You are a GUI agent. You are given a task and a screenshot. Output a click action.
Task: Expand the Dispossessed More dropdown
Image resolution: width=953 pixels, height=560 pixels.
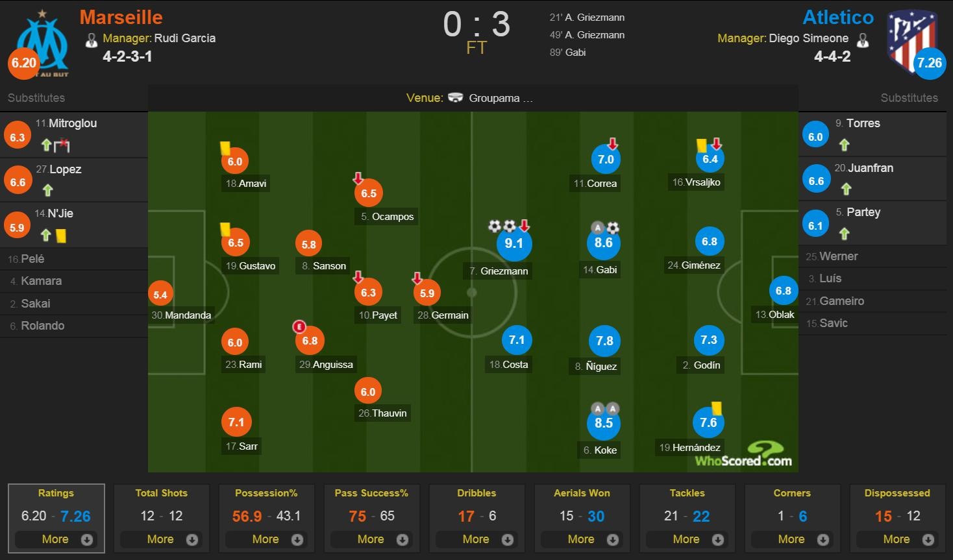(897, 539)
